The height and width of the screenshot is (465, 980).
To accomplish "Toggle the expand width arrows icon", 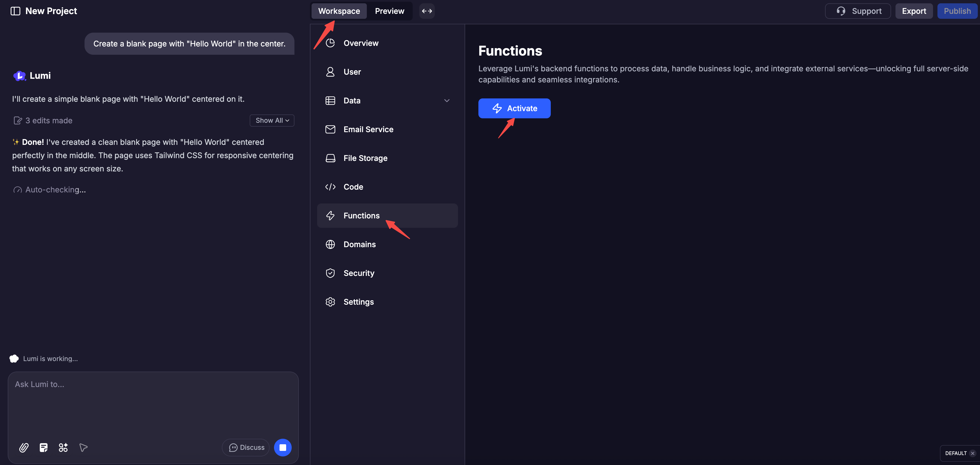I will click(427, 11).
